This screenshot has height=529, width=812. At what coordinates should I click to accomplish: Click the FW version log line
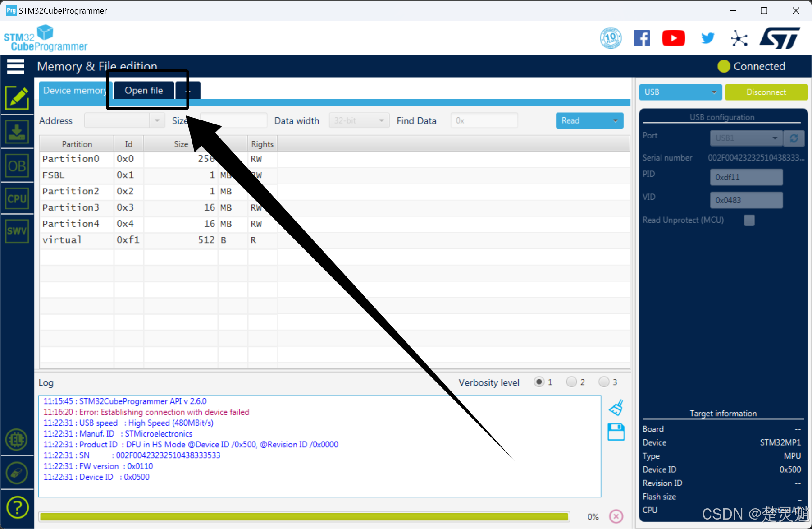pos(98,466)
